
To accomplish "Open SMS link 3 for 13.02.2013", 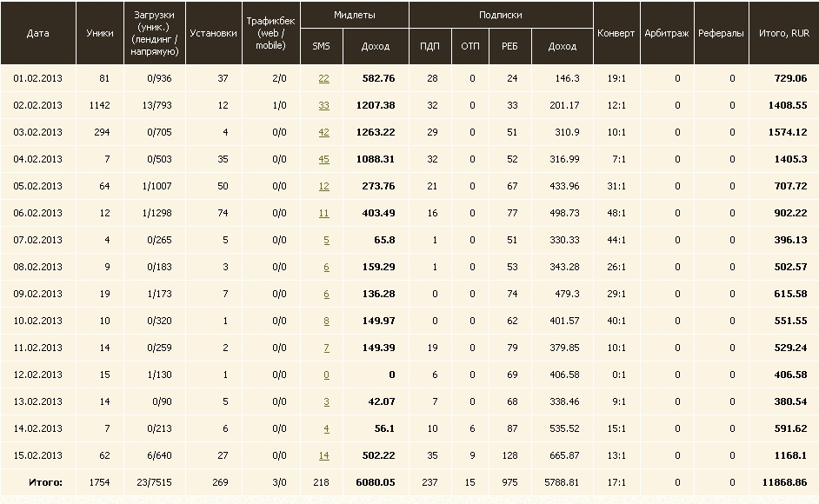I will (326, 401).
